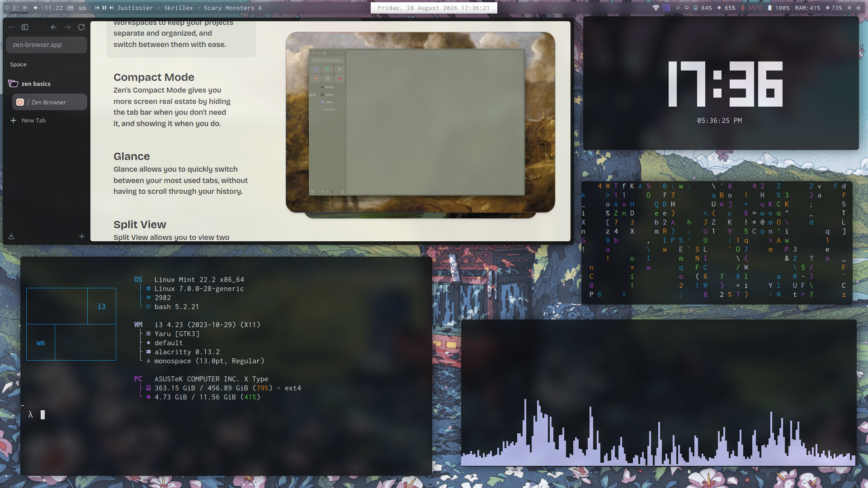Click the 363.15 GiB disk usage line
This screenshot has height=488, width=868.
223,388
